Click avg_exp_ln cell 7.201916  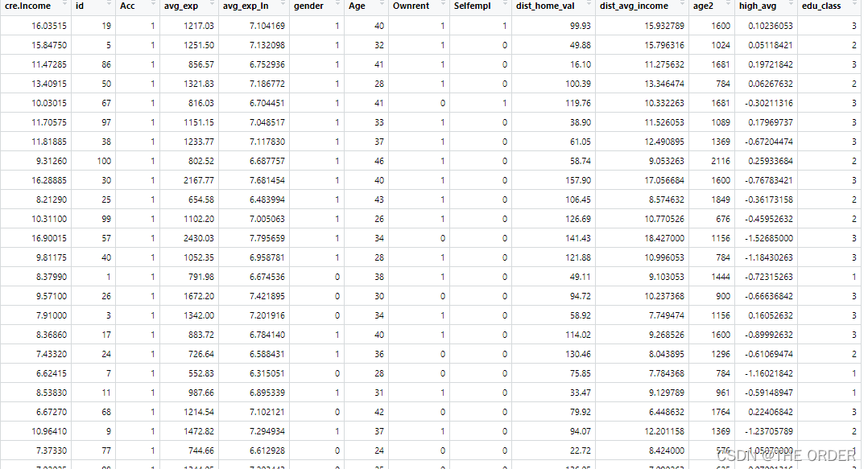pyautogui.click(x=267, y=316)
